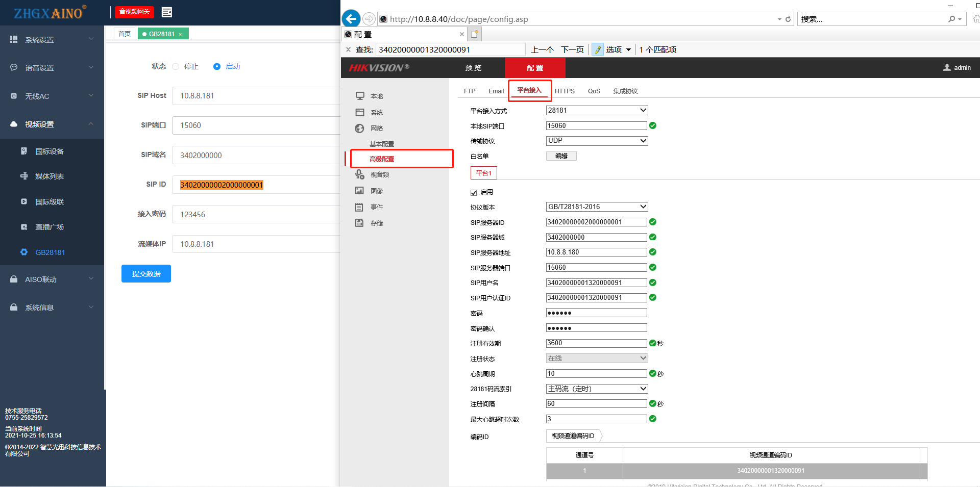Open 视音频 section in Hikvision sidebar
The image size is (980, 487).
[x=380, y=174]
